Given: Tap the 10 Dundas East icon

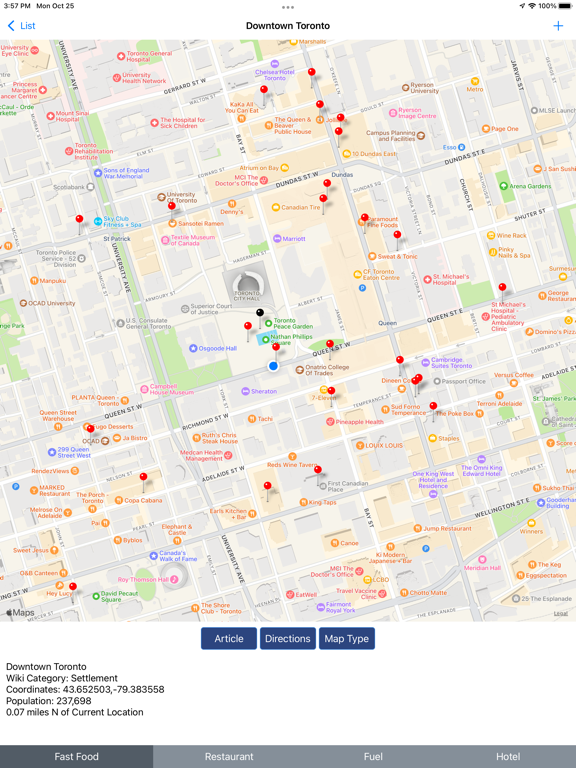Looking at the screenshot, I should [346, 153].
